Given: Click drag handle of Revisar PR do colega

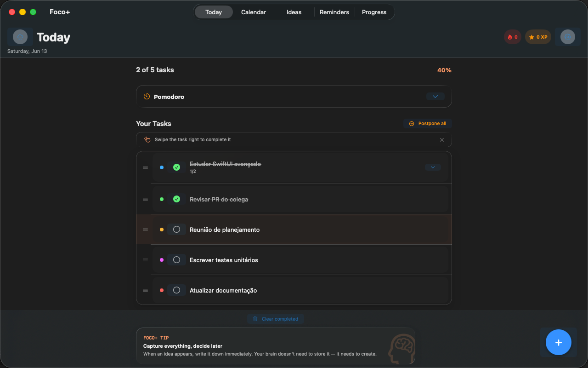Looking at the screenshot, I should point(145,199).
